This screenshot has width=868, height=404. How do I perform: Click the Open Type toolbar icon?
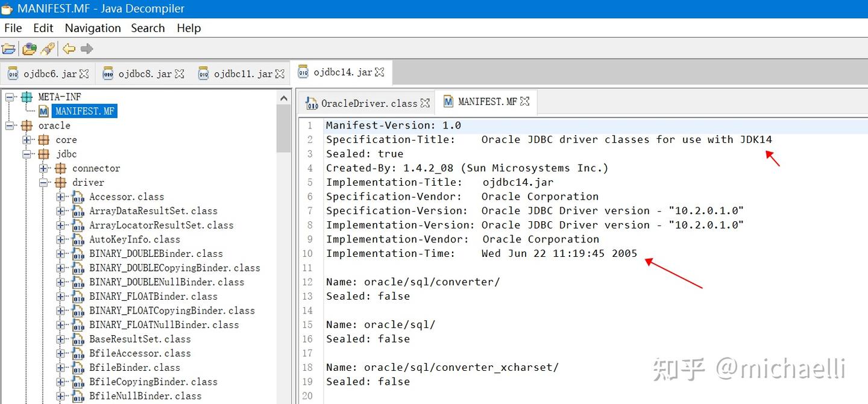[x=29, y=49]
